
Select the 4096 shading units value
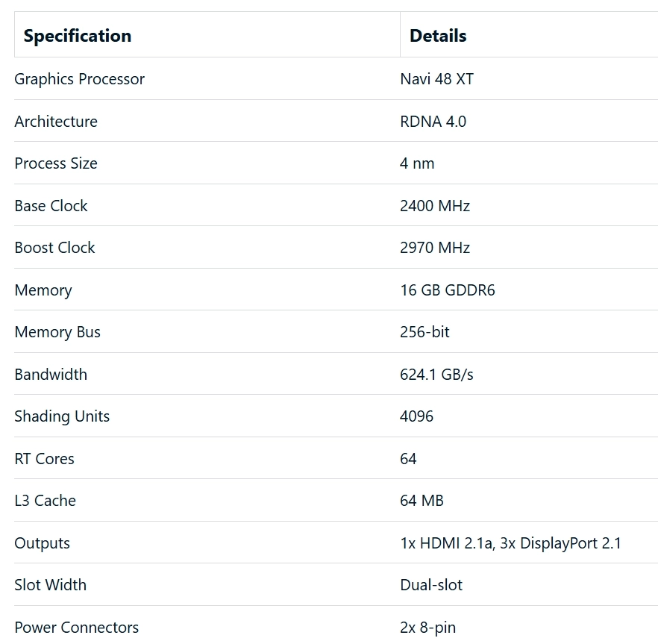coord(416,416)
